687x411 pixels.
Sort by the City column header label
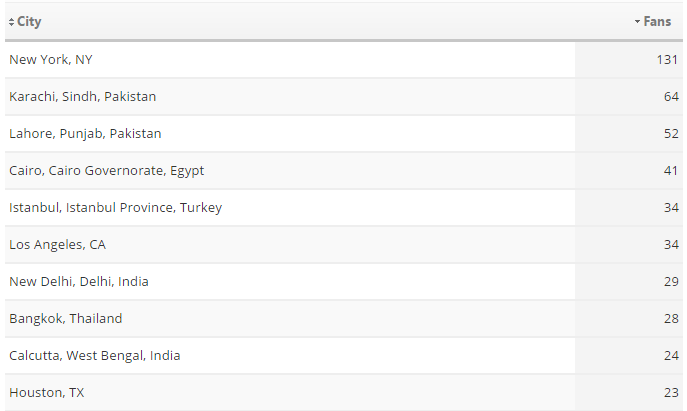pyautogui.click(x=30, y=22)
